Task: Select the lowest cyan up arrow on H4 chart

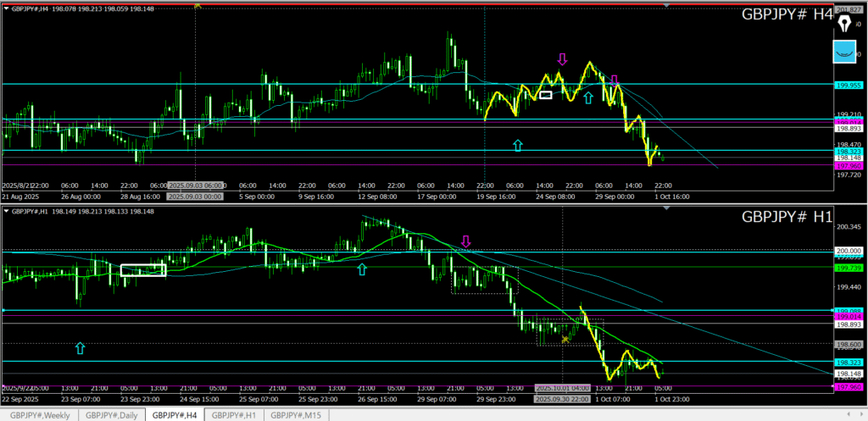Action: (518, 146)
